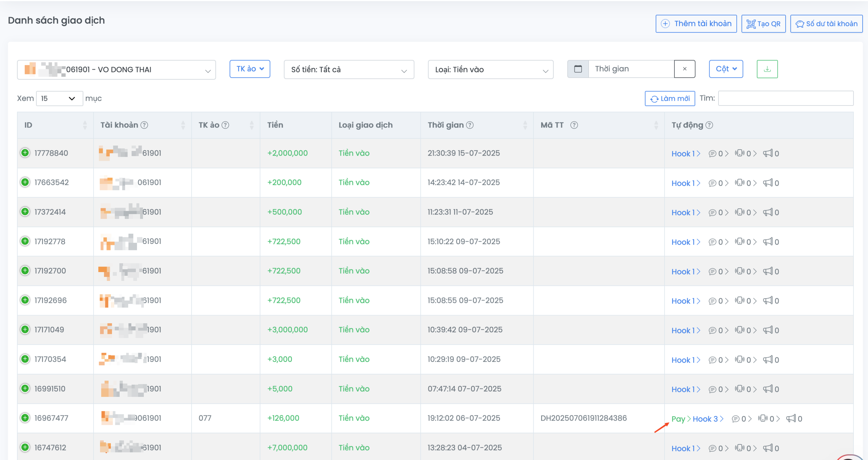Expand row 17170354 with green plus
The height and width of the screenshot is (460, 868).
pyautogui.click(x=25, y=359)
